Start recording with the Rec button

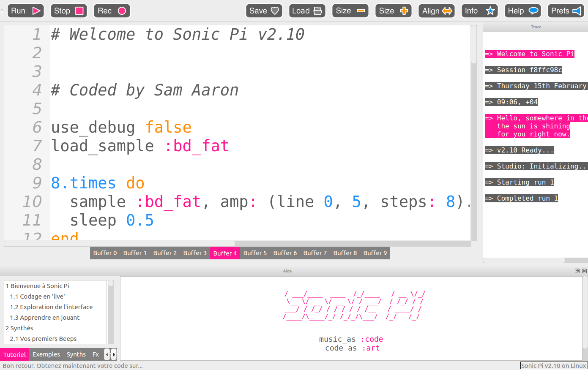point(112,11)
